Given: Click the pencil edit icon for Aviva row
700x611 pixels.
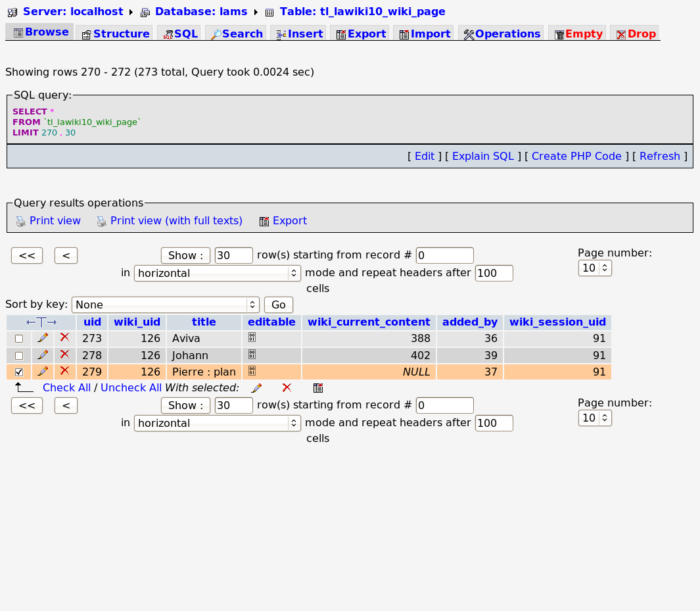Looking at the screenshot, I should coord(43,338).
